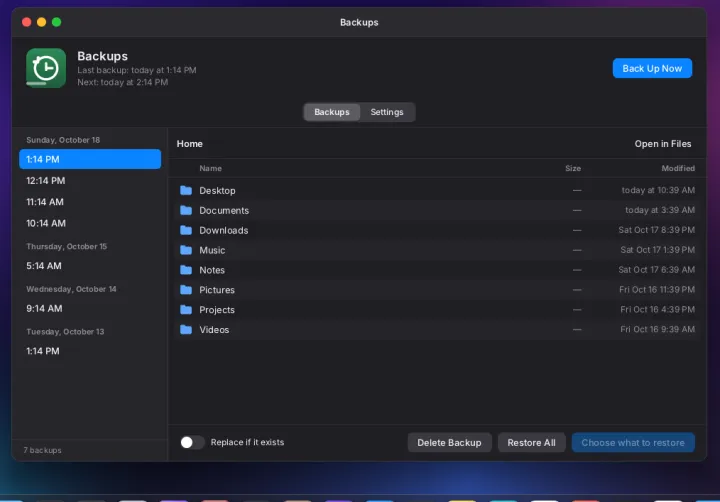The image size is (720, 502).
Task: Select the 11:14 AM backup
Action: point(90,202)
